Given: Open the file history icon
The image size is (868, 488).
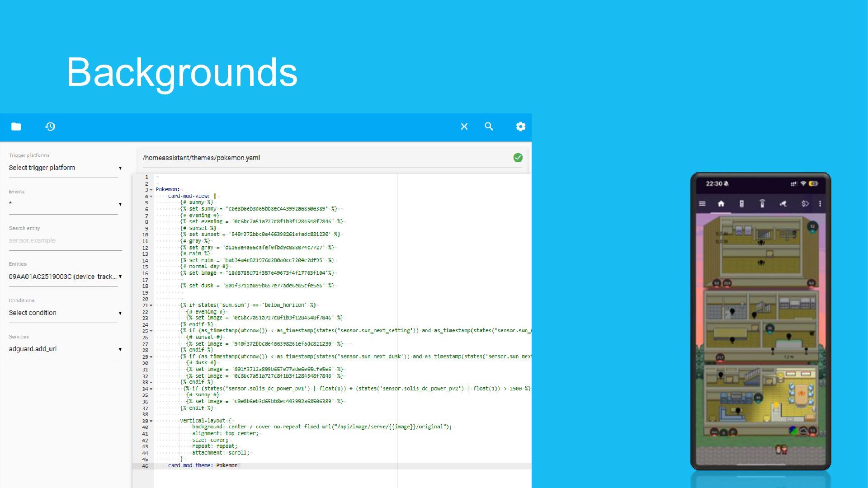Looking at the screenshot, I should click(x=50, y=127).
